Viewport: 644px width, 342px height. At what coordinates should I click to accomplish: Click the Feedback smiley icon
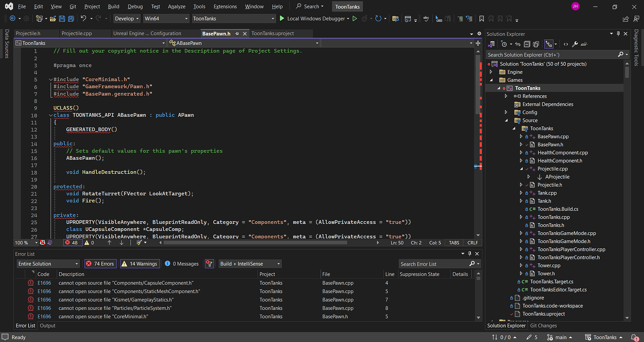click(x=636, y=19)
